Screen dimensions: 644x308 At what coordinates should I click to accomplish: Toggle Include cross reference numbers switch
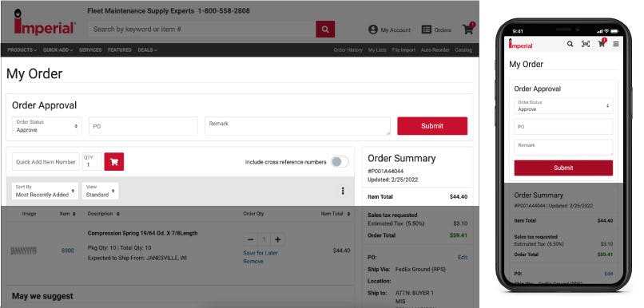click(340, 162)
